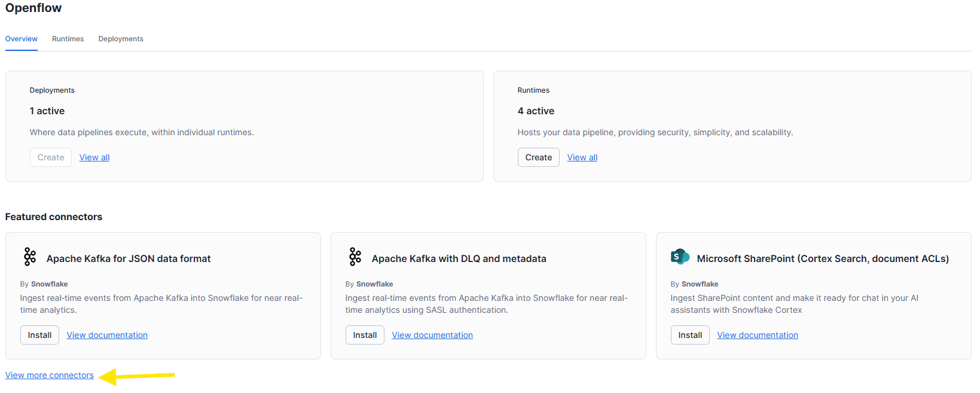This screenshot has width=980, height=393.
Task: Install the Microsoft SharePoint connector
Action: pyautogui.click(x=690, y=335)
